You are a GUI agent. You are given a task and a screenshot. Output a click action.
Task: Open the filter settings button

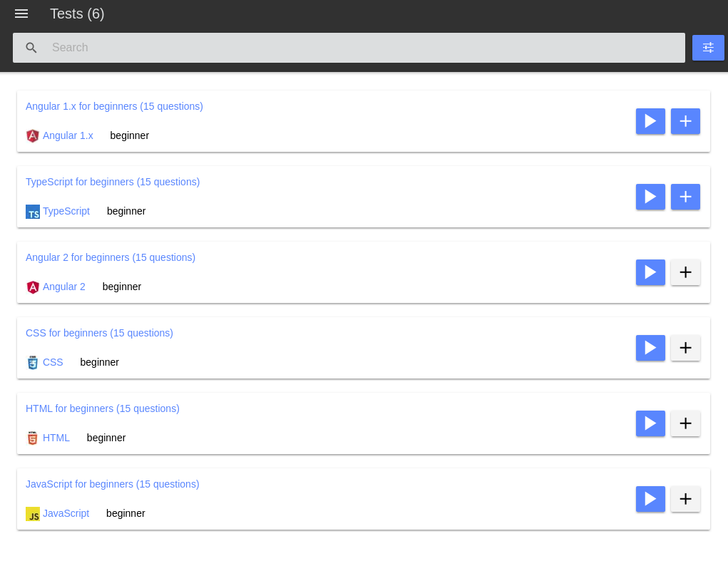pos(707,48)
